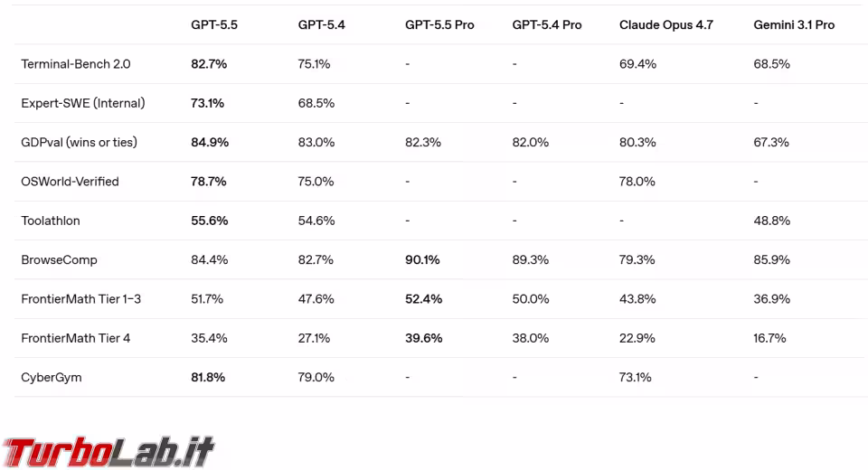Select the FrontierMath Tier 1–3 row label
Screen dimensions: 868x470
[81, 299]
